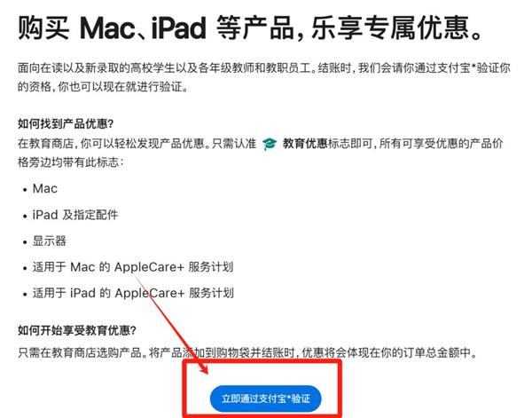532x418 pixels.
Task: Click the red highlight box border
Action: click(262, 362)
